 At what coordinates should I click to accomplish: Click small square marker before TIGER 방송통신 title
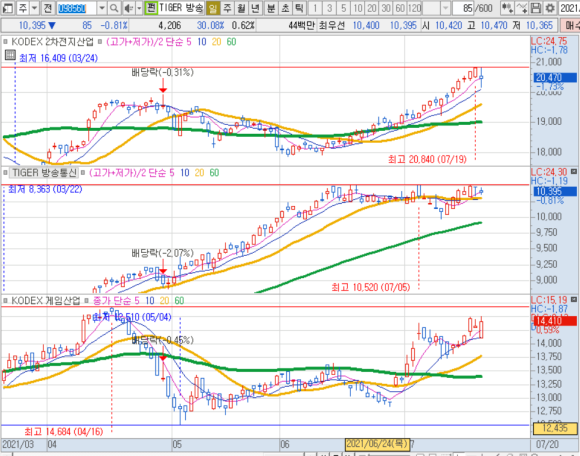[5, 173]
